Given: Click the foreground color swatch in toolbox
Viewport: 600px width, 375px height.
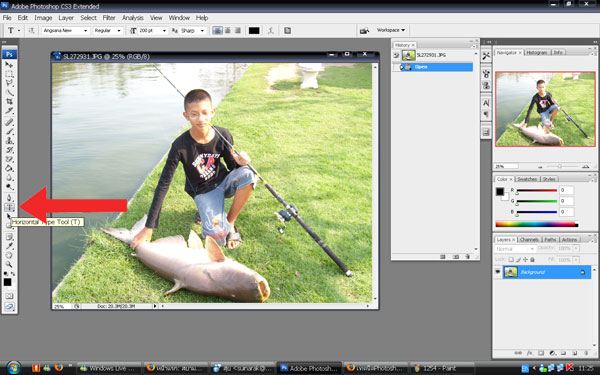Looking at the screenshot, I should (7, 282).
